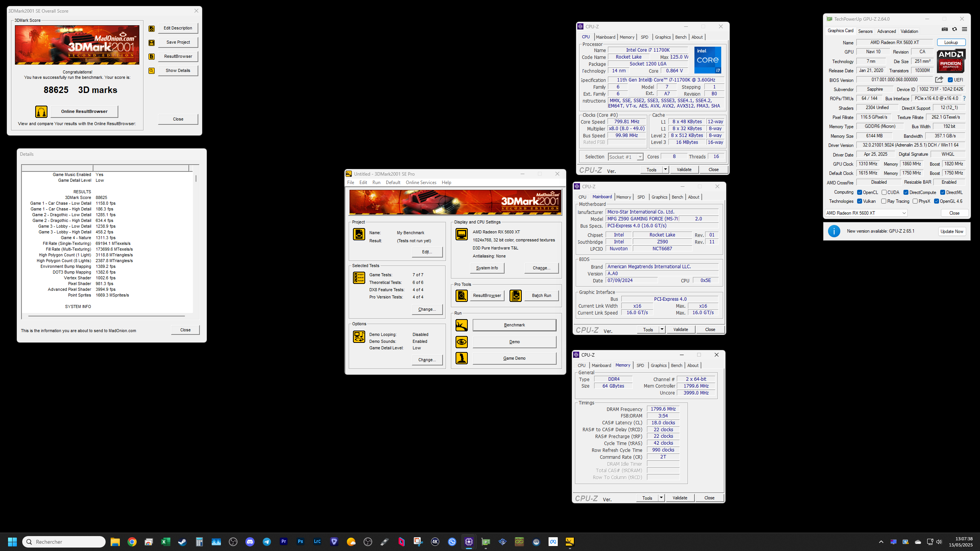980x551 pixels.
Task: Click the Save Project floppy icon
Action: point(152,42)
